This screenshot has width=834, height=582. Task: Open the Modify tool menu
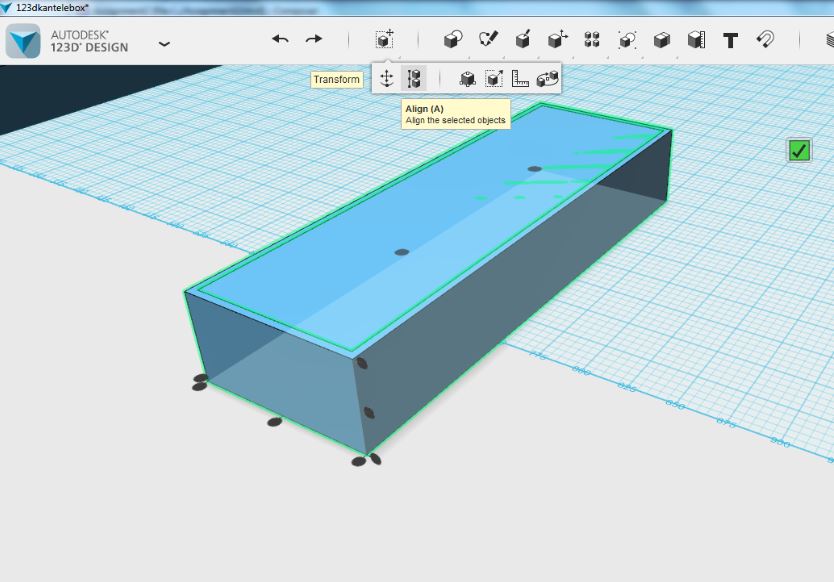pos(557,39)
